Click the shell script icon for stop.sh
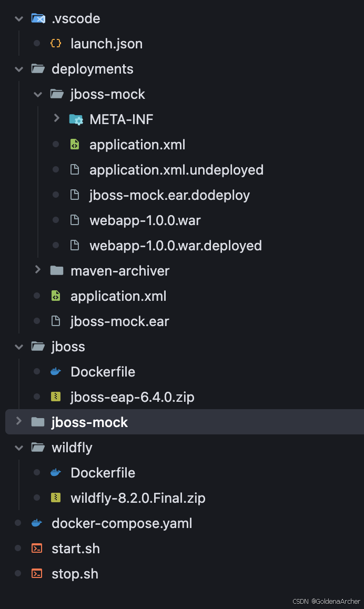This screenshot has width=364, height=609. 37,574
